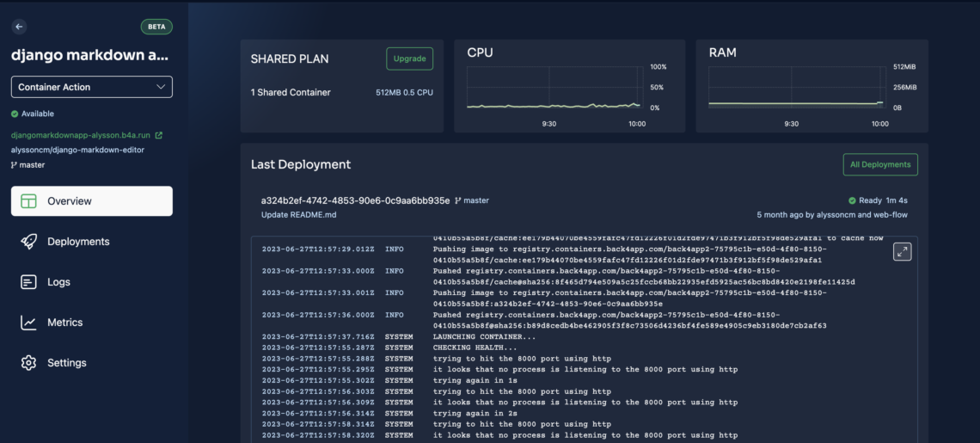Click the alyssoncm/django-markdown-editor repository name
The width and height of the screenshot is (980, 443).
(78, 151)
